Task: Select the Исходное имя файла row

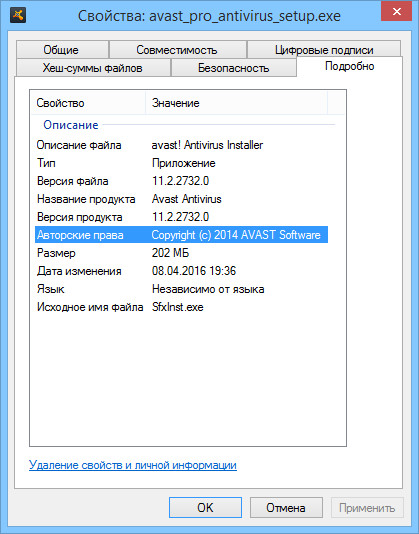Action: [x=181, y=307]
